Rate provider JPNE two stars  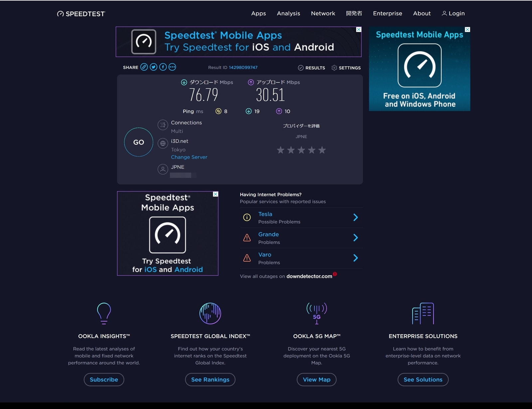pos(291,150)
